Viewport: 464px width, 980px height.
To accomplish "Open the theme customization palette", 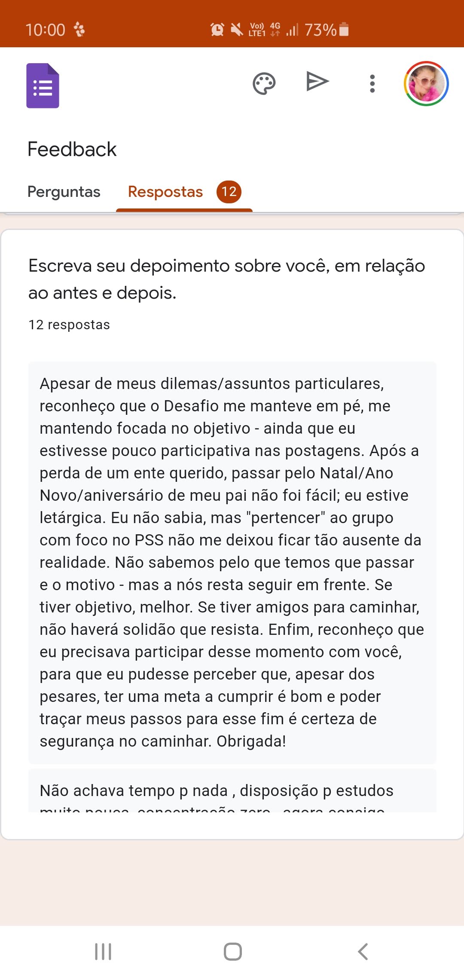I will [264, 83].
